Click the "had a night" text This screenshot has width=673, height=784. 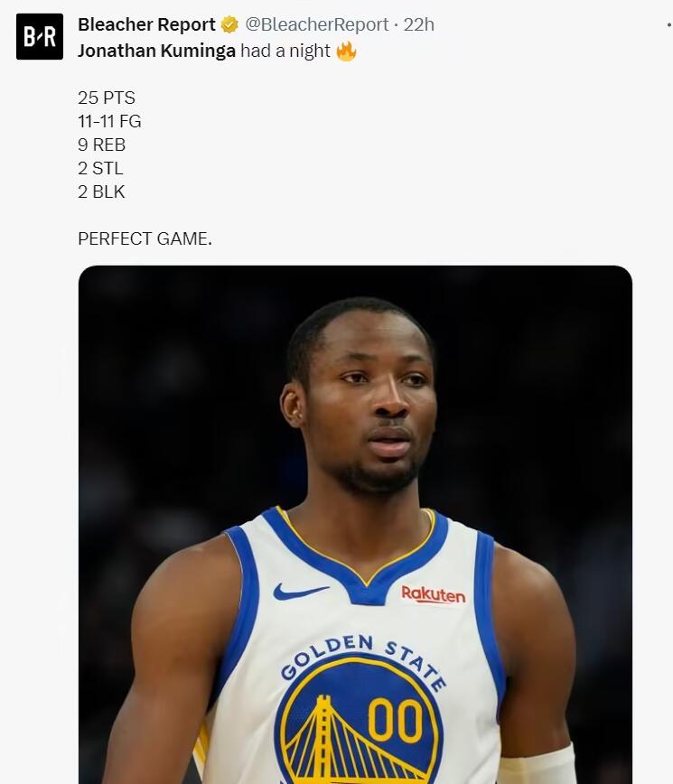pyautogui.click(x=285, y=51)
